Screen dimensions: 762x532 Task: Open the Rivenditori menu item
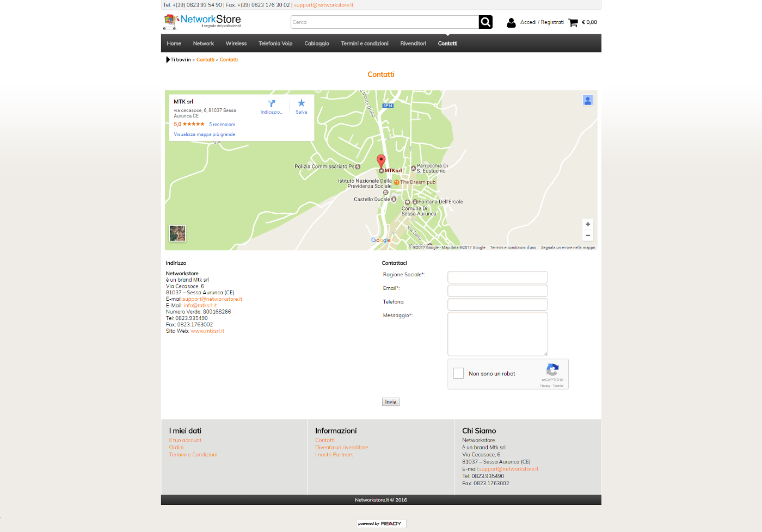pos(413,44)
